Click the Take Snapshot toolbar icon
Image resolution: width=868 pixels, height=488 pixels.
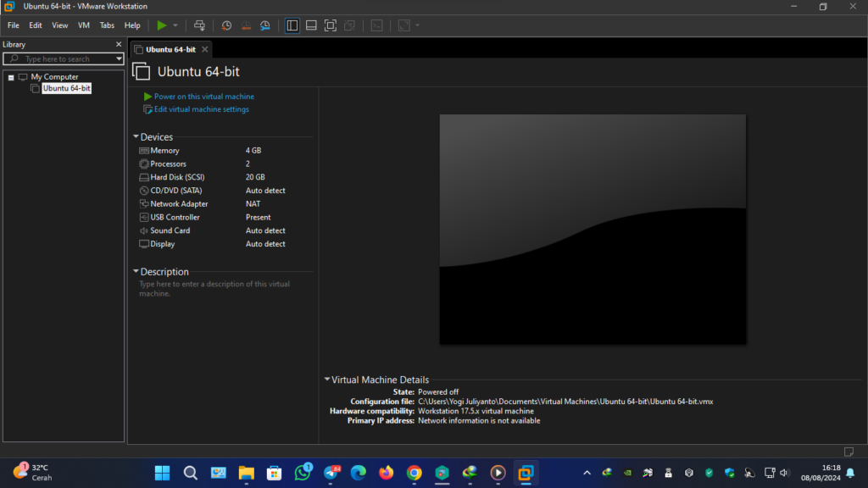click(x=226, y=25)
